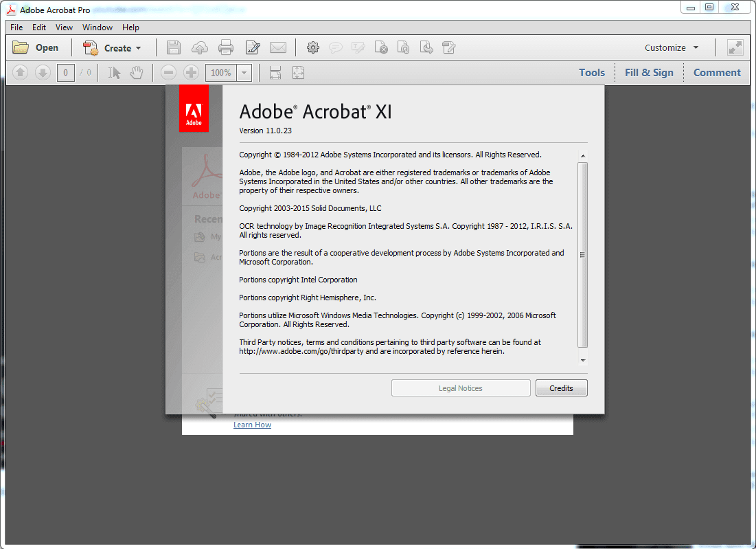Click the Sign document pen icon
The image size is (756, 549).
(x=449, y=47)
